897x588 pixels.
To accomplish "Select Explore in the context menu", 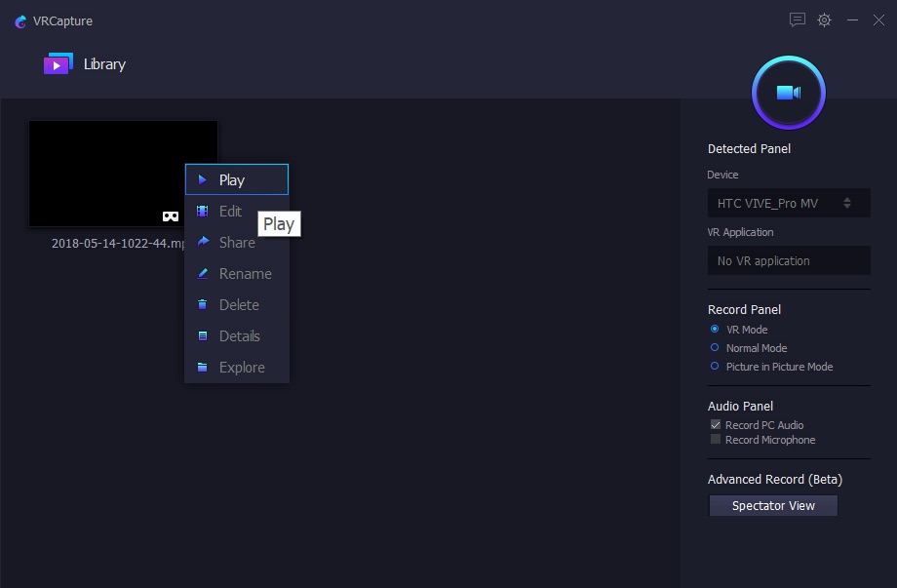I will click(x=237, y=367).
